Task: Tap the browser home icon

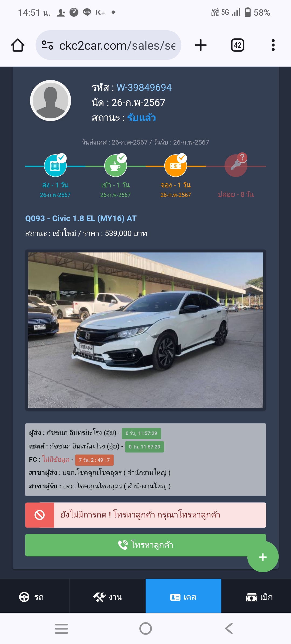Action: click(18, 45)
